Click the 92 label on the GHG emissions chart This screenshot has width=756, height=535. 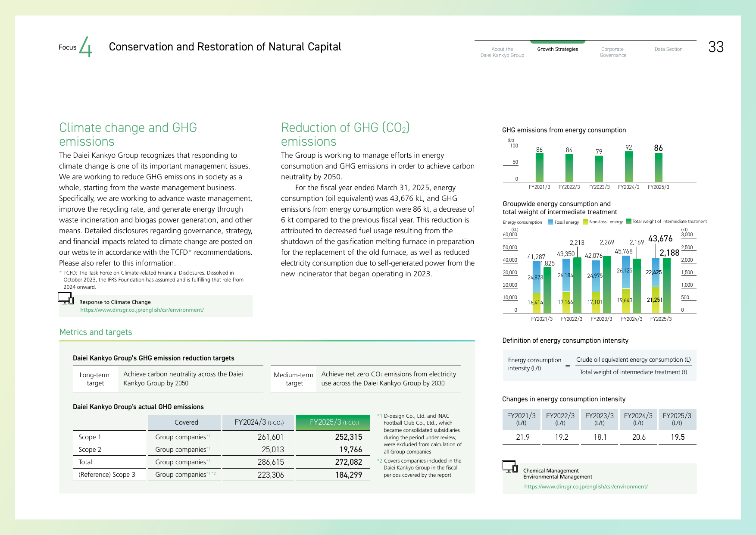pyautogui.click(x=629, y=147)
